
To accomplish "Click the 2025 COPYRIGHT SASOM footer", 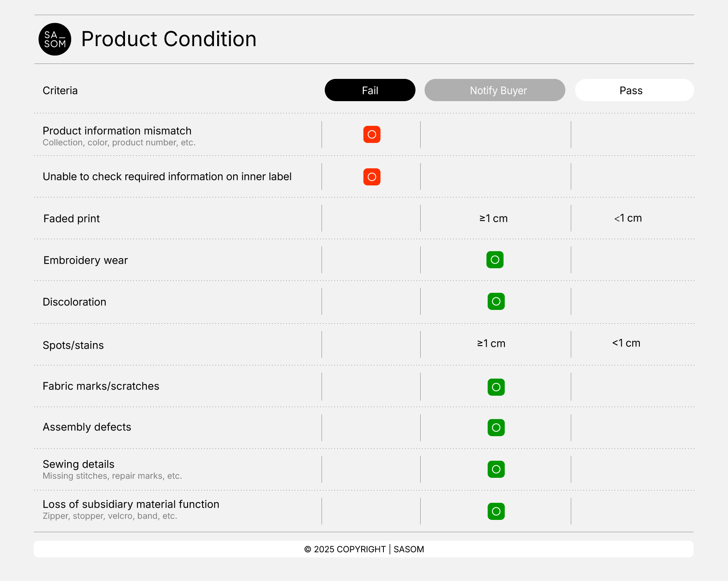I will 364,549.
